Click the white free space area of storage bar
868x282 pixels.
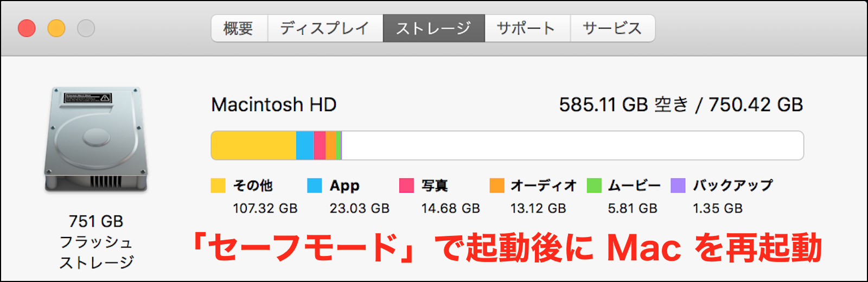(x=572, y=145)
